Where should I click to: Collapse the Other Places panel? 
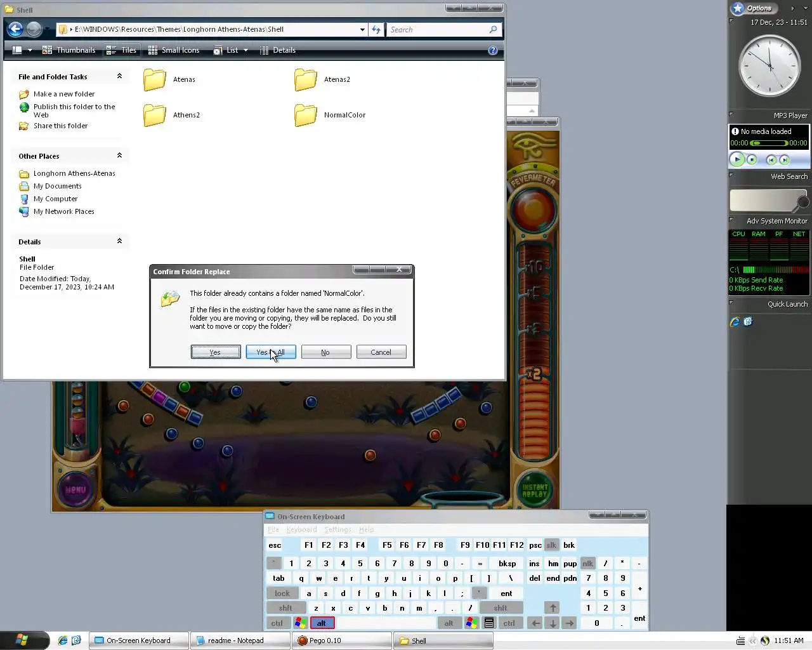click(x=119, y=156)
